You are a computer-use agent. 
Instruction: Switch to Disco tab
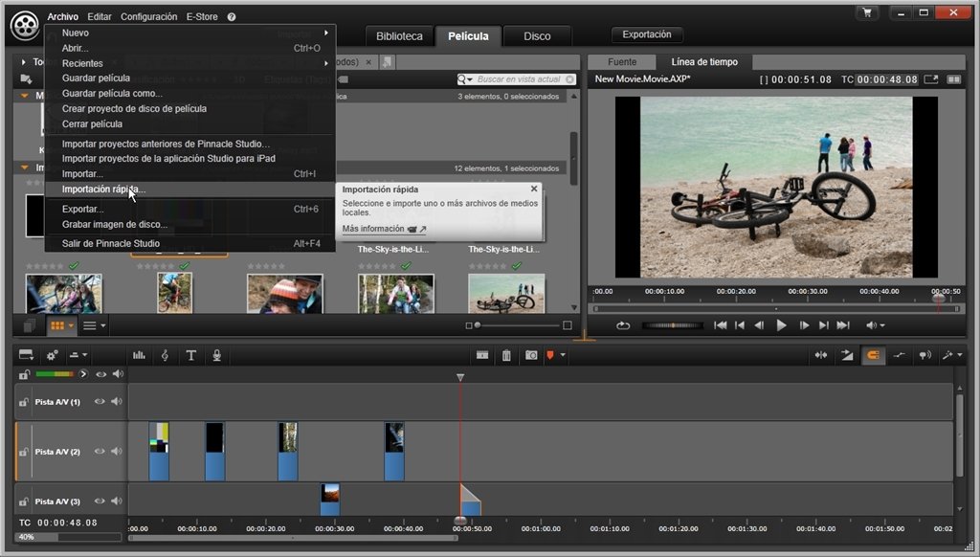(x=537, y=36)
